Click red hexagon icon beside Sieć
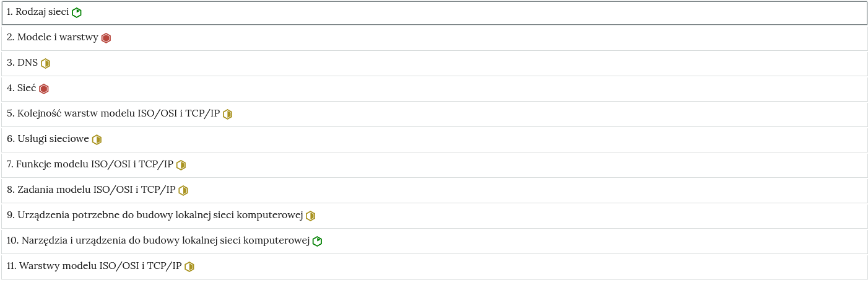 [43, 89]
